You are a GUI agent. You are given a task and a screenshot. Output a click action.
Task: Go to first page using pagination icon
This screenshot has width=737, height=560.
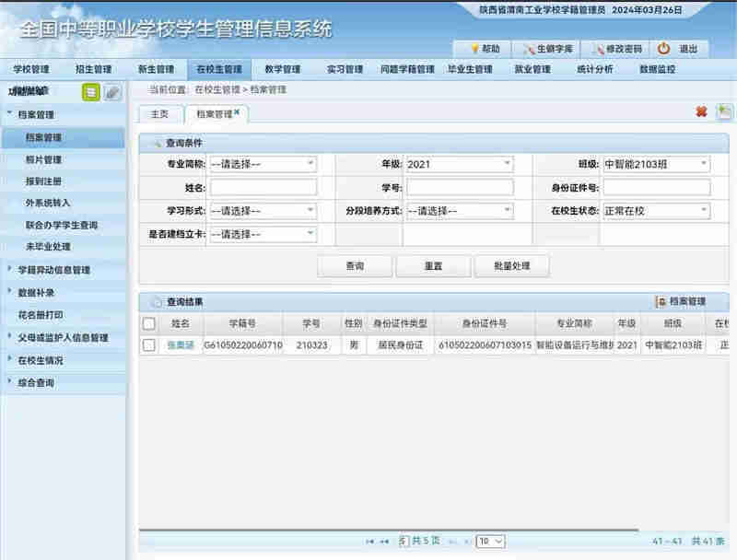(x=370, y=542)
